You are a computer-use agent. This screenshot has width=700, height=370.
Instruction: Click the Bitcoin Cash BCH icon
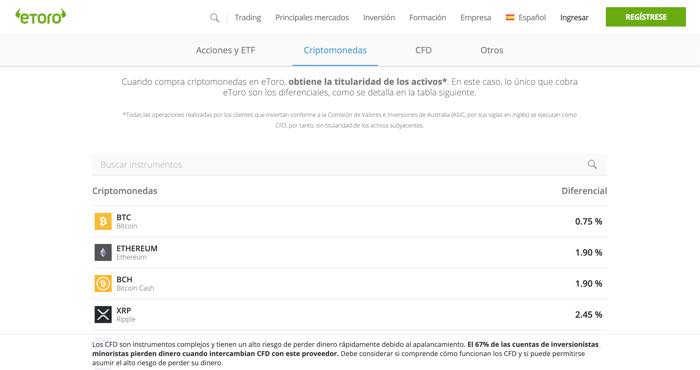[x=103, y=283]
